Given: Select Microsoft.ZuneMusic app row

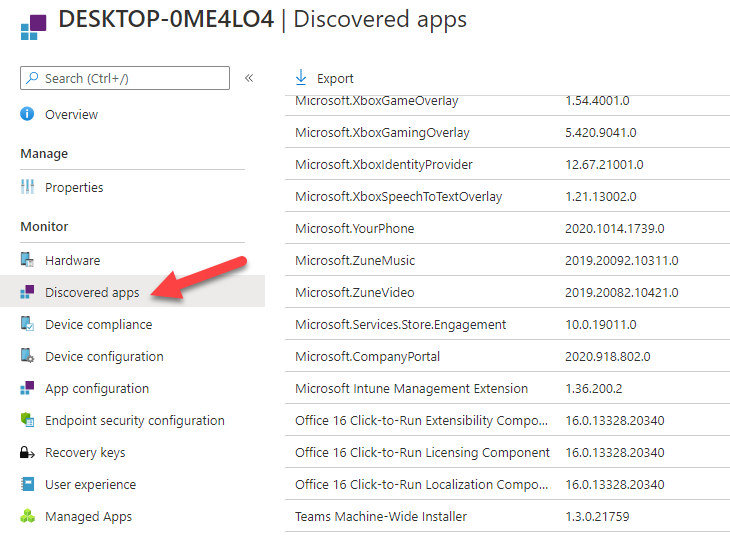Looking at the screenshot, I should [507, 260].
